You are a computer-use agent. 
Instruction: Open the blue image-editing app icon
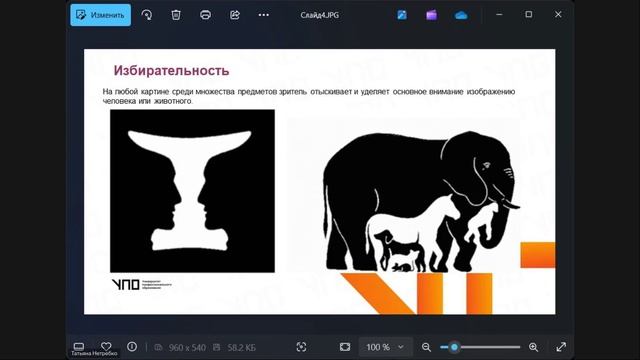[x=402, y=15]
